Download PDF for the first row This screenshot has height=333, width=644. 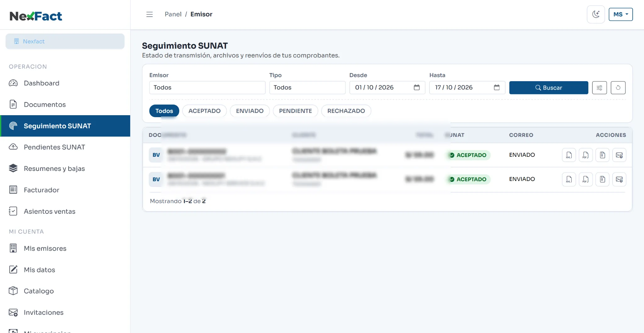(586, 155)
